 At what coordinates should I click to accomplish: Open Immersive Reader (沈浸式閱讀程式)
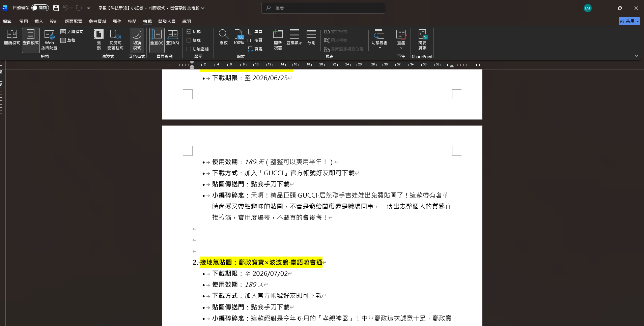(115, 40)
